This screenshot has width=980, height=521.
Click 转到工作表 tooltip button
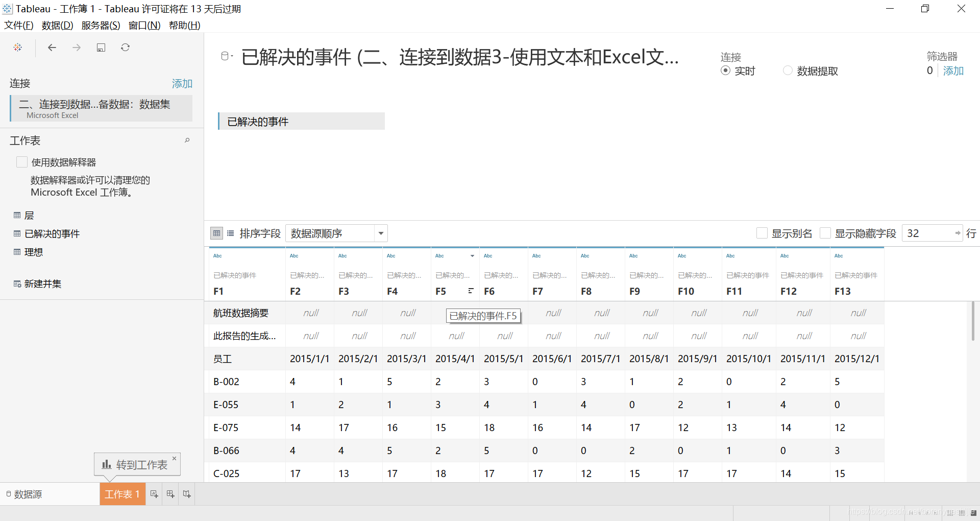[135, 465]
